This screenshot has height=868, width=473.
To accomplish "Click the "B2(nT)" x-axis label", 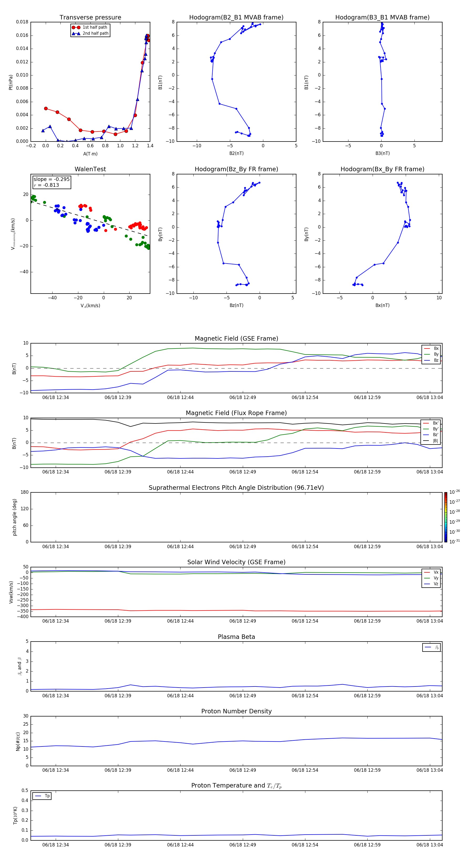I will [x=236, y=153].
